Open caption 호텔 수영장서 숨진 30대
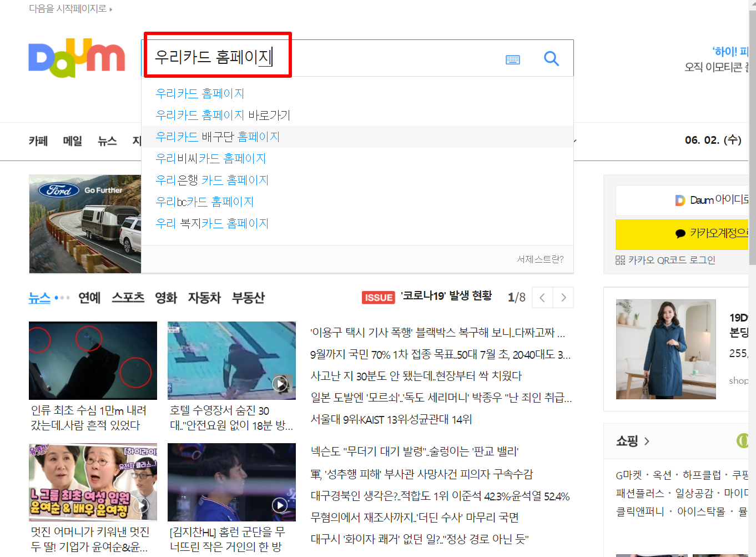 [x=231, y=418]
